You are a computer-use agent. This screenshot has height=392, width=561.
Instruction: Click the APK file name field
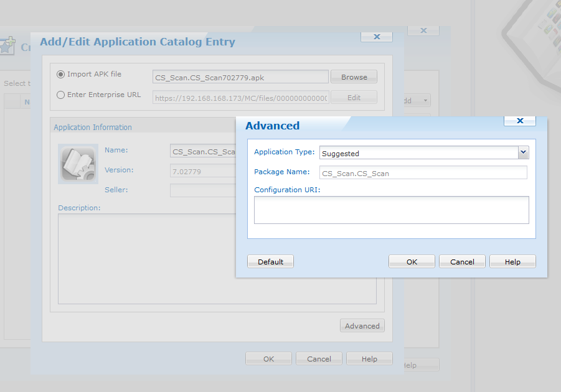pos(240,77)
